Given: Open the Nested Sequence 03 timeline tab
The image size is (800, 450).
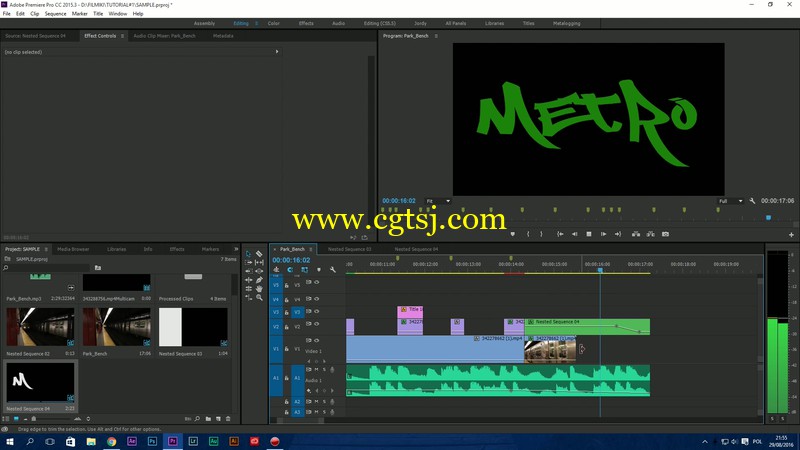Looking at the screenshot, I should pos(349,249).
